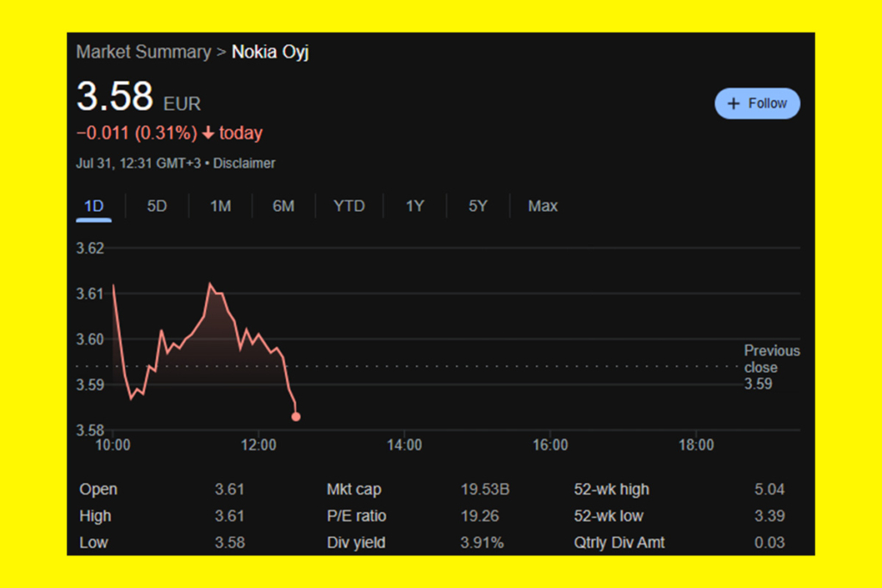Click the plus icon on Follow button
882x588 pixels.
click(x=734, y=103)
